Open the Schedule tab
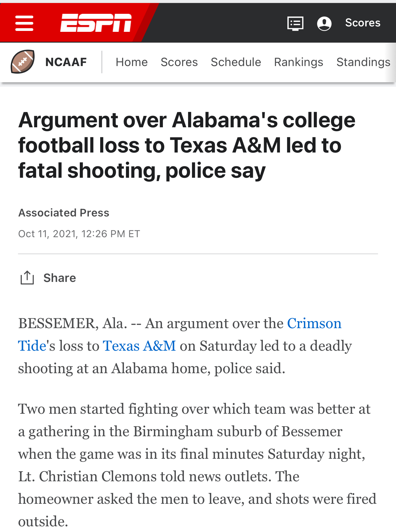The width and height of the screenshot is (396, 532). pyautogui.click(x=236, y=62)
